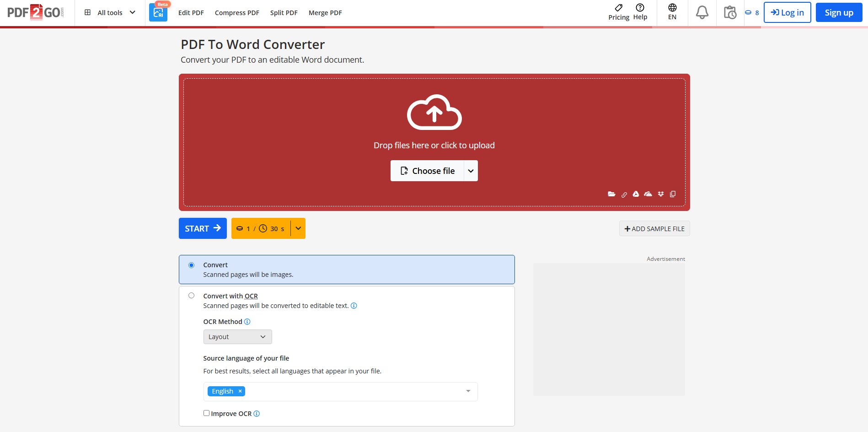Image resolution: width=868 pixels, height=432 pixels.
Task: Click the Sign up button
Action: (x=839, y=12)
